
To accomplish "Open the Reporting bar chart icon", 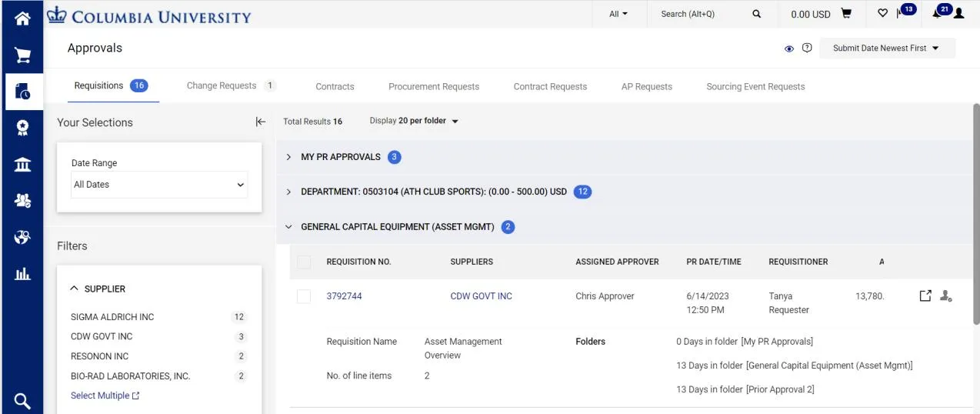I will [22, 273].
